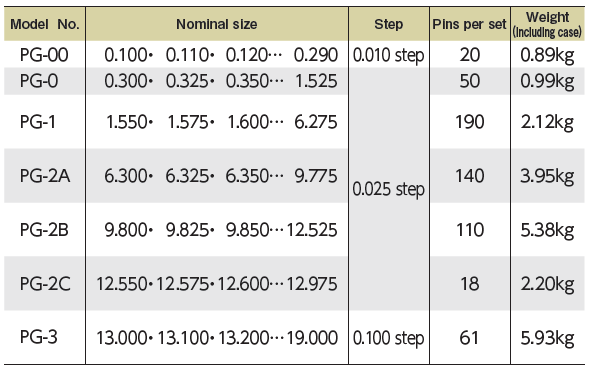Click the Pins per set header
Screen dimensions: 590x369
470,24
